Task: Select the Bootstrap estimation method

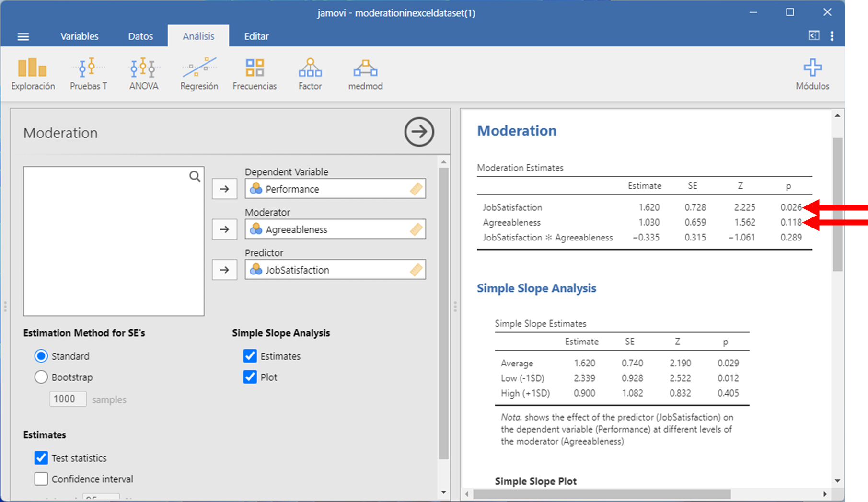Action: point(41,377)
